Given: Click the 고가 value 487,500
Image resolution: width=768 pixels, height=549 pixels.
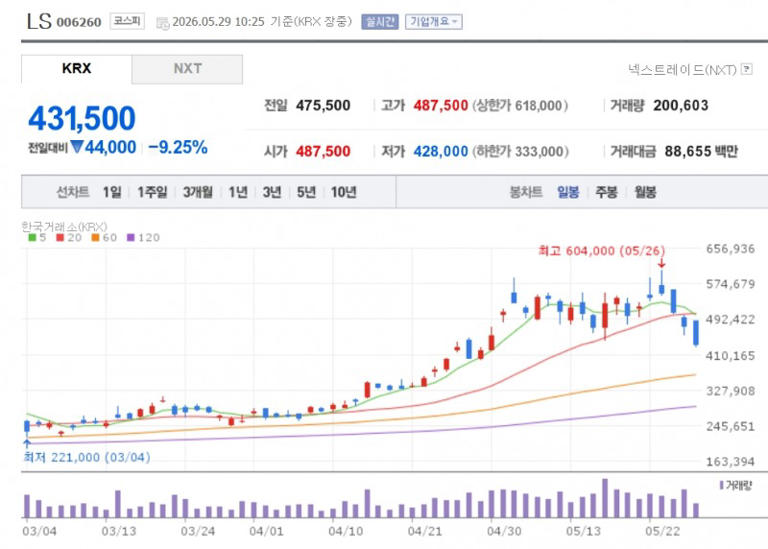Looking at the screenshot, I should pyautogui.click(x=441, y=105).
